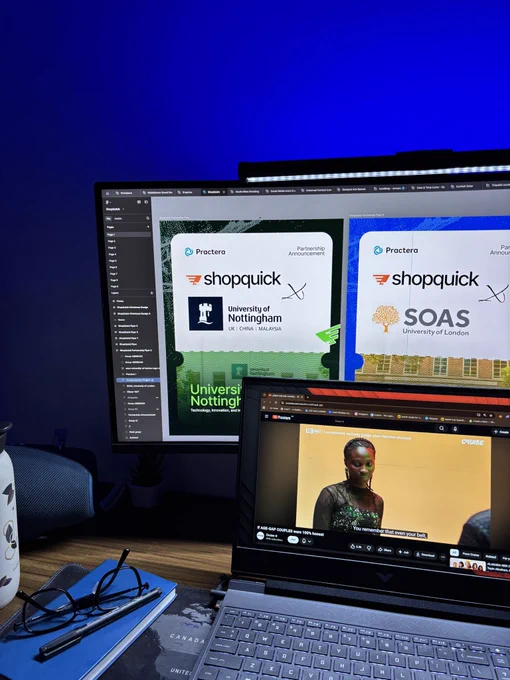Click the Ask button under video
This screenshot has height=680, width=510.
coord(404,552)
